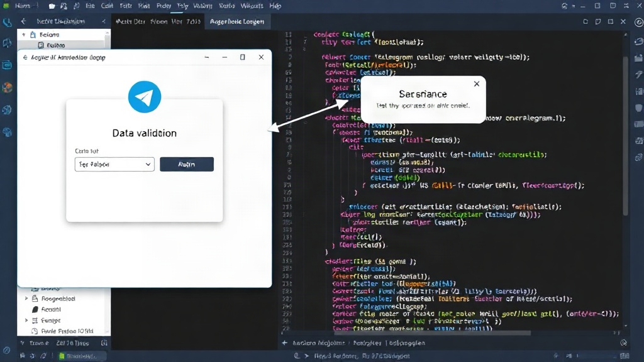The width and height of the screenshot is (644, 362).
Task: Click the editor horizontal scrollbar
Action: click(x=432, y=333)
